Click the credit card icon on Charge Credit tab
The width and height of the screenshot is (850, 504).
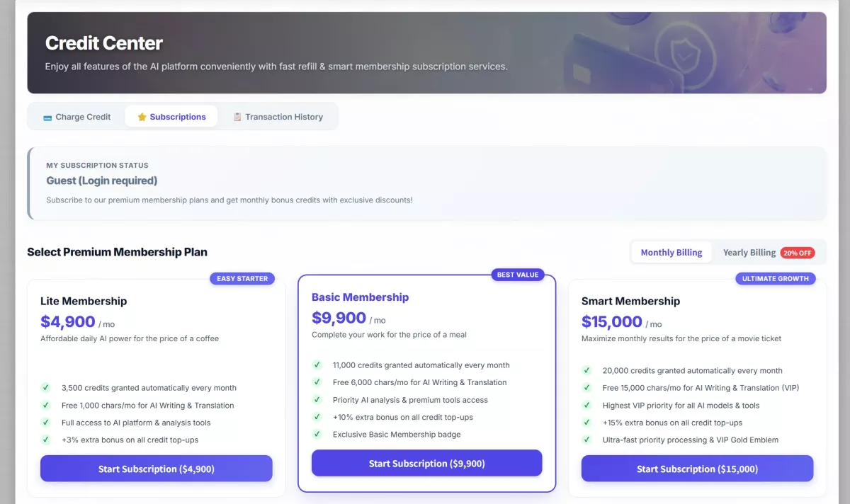tap(47, 118)
